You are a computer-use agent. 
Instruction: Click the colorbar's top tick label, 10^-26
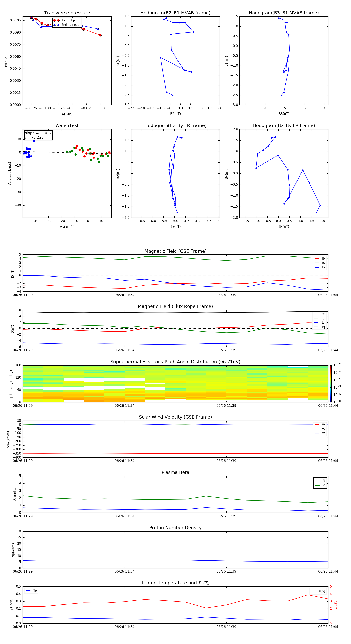click(x=337, y=365)
